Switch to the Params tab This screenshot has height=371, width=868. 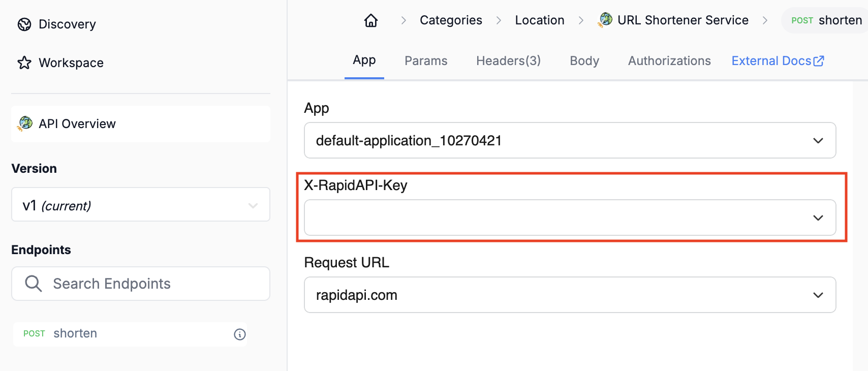click(x=426, y=61)
